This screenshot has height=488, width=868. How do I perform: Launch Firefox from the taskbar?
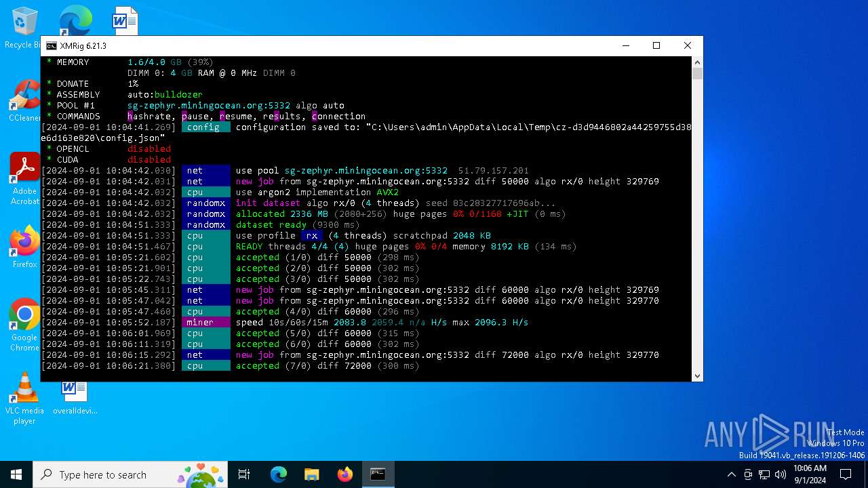[344, 474]
